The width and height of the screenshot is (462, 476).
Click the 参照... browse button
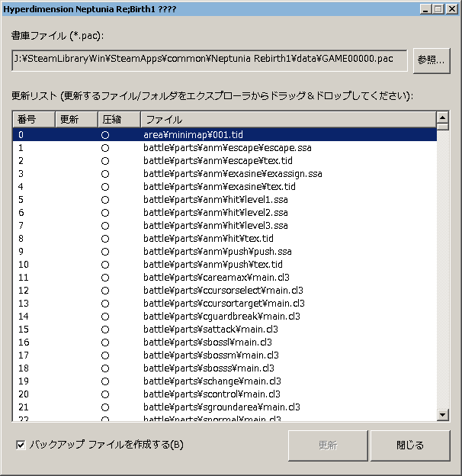point(432,60)
